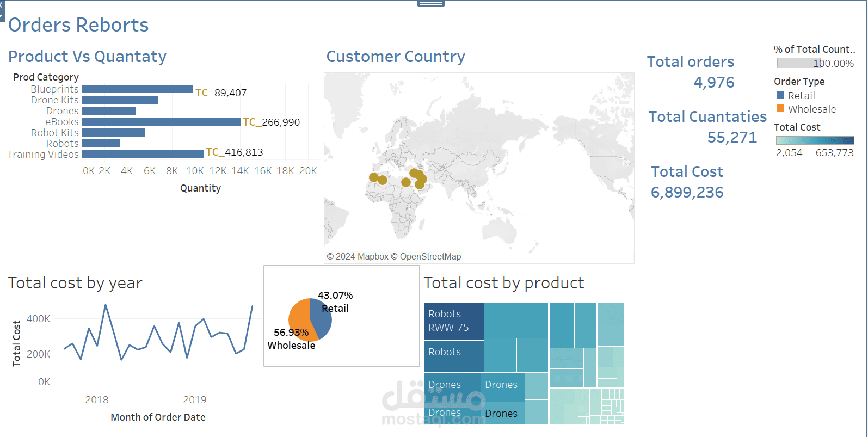The image size is (868, 437).
Task: Click the 43.07% Retail pie label
Action: point(335,302)
